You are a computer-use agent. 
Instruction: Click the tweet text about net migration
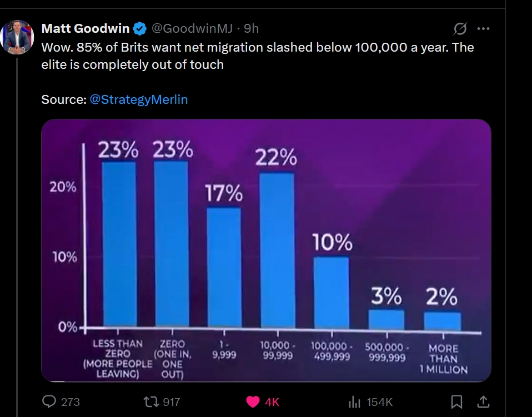[258, 56]
